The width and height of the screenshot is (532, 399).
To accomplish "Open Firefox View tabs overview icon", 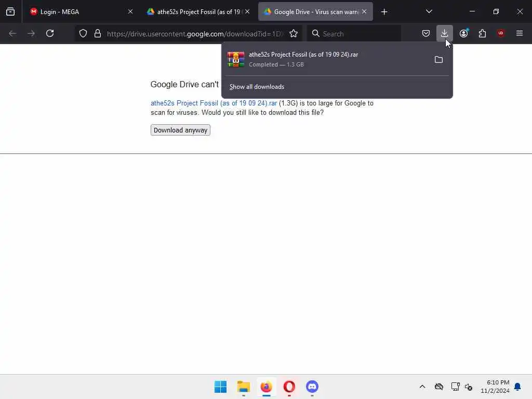I will [10, 11].
